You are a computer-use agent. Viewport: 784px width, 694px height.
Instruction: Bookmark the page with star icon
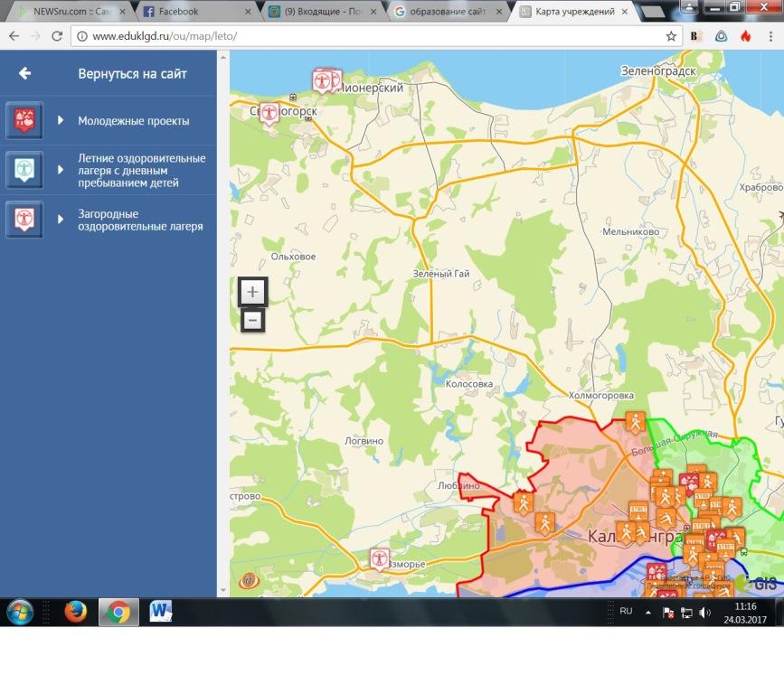[x=671, y=36]
